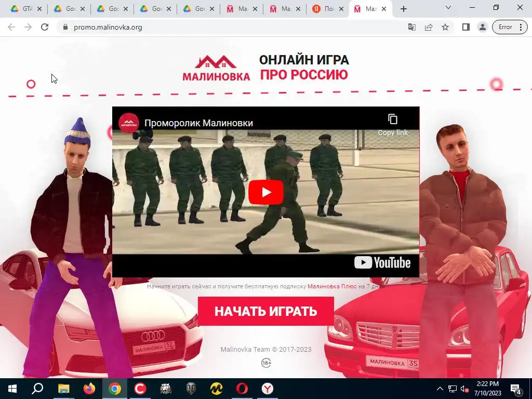
Task: Open the Проморолик Малиновки video title
Action: [x=198, y=123]
